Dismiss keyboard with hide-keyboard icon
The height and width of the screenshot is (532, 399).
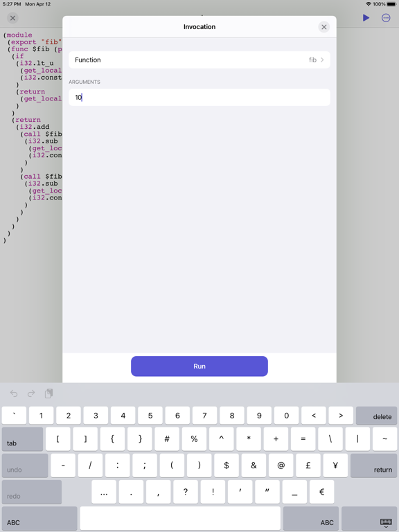369,518
